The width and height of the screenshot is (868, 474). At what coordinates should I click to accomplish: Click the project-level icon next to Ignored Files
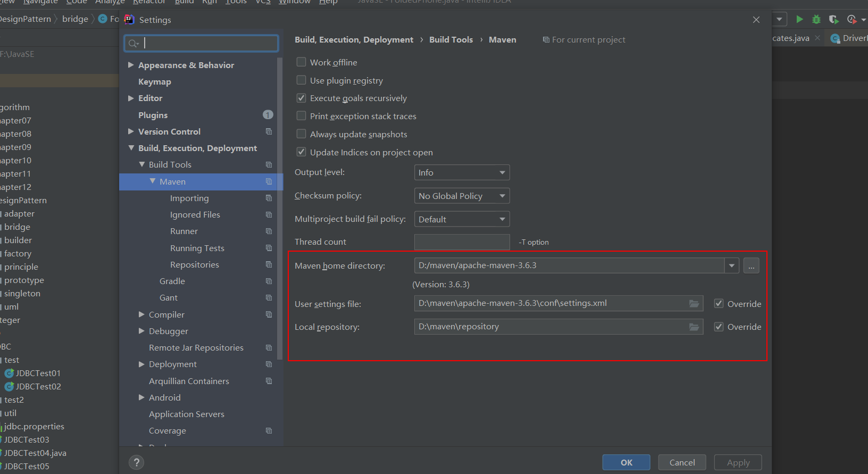point(269,214)
